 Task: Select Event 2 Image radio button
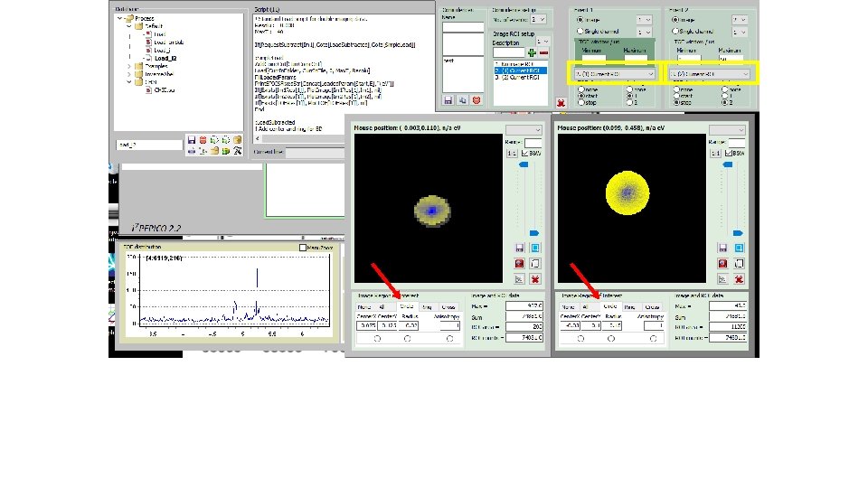click(x=675, y=19)
